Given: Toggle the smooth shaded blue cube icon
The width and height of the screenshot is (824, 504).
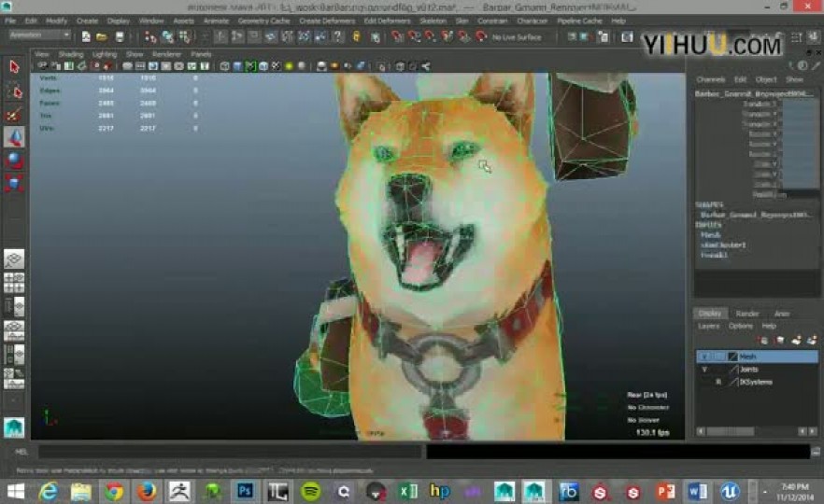Looking at the screenshot, I should [x=237, y=66].
